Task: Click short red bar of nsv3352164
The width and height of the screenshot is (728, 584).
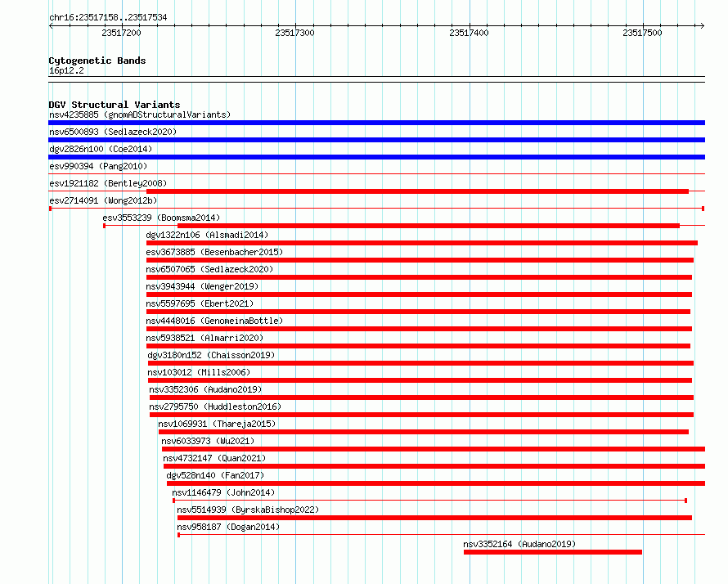Action: tap(553, 552)
